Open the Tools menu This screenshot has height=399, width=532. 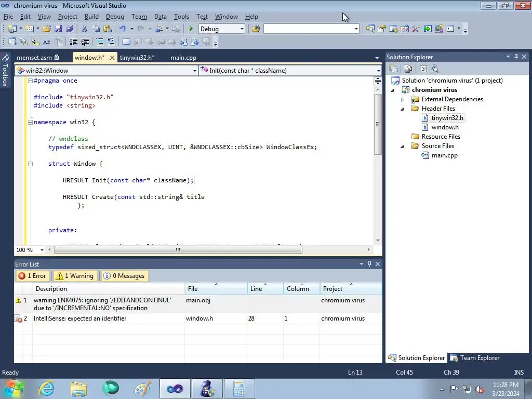[181, 17]
